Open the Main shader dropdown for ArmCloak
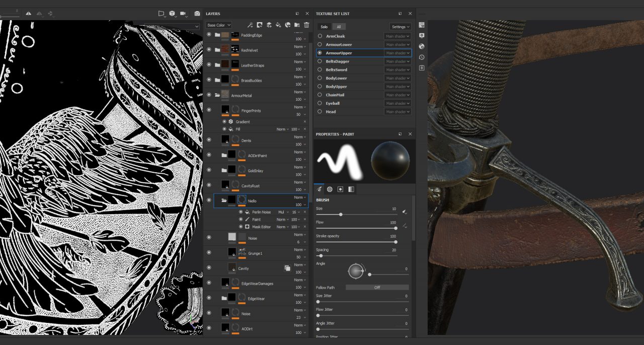Viewport: 644px width, 345px height. pyautogui.click(x=397, y=36)
